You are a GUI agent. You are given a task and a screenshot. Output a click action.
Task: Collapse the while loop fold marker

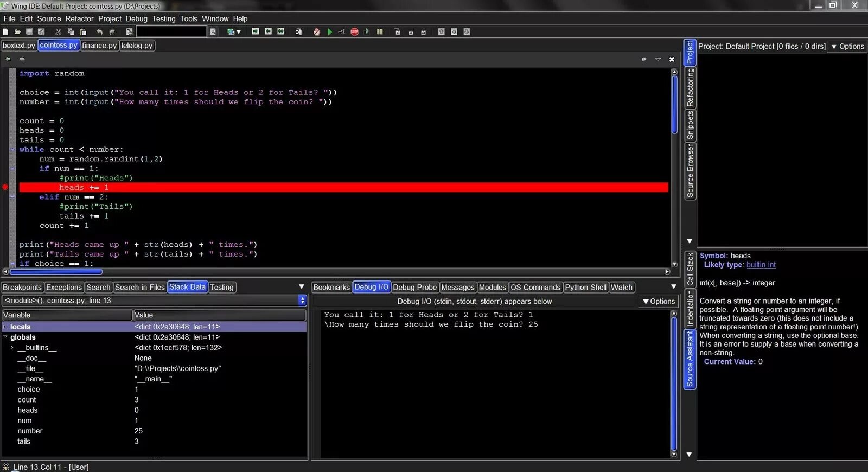click(x=12, y=149)
